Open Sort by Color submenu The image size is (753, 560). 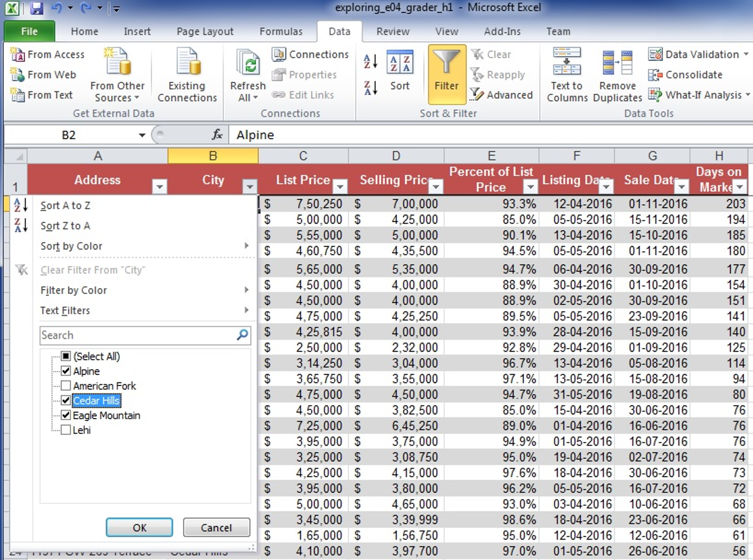tap(133, 246)
